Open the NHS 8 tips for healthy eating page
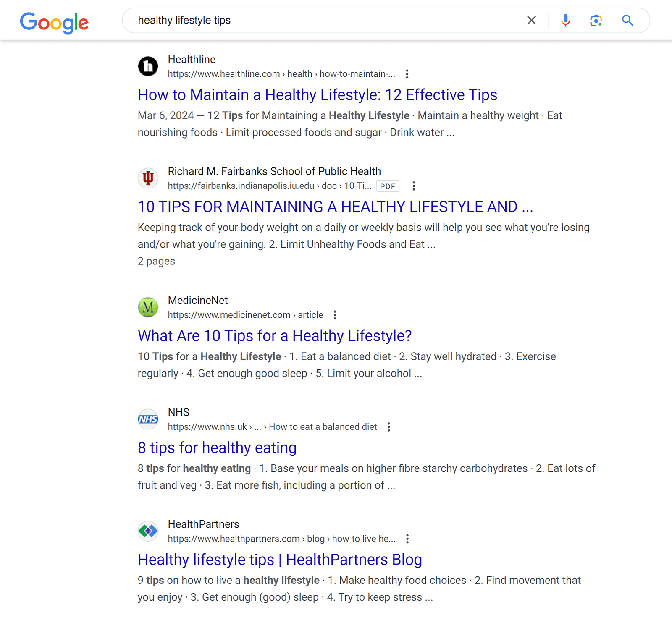The height and width of the screenshot is (620, 672). click(217, 447)
